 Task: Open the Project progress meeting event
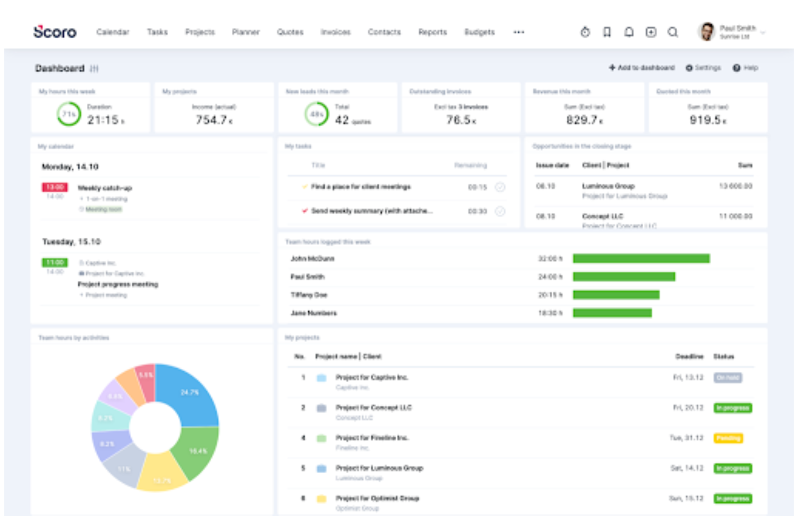pyautogui.click(x=118, y=284)
